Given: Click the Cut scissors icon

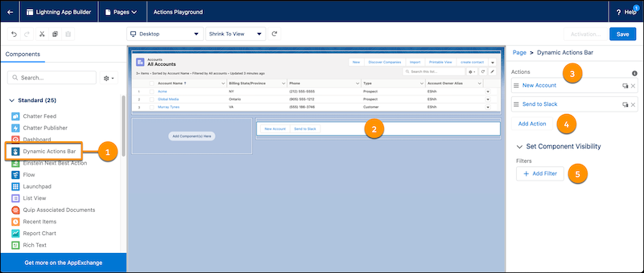Looking at the screenshot, I should click(x=42, y=34).
